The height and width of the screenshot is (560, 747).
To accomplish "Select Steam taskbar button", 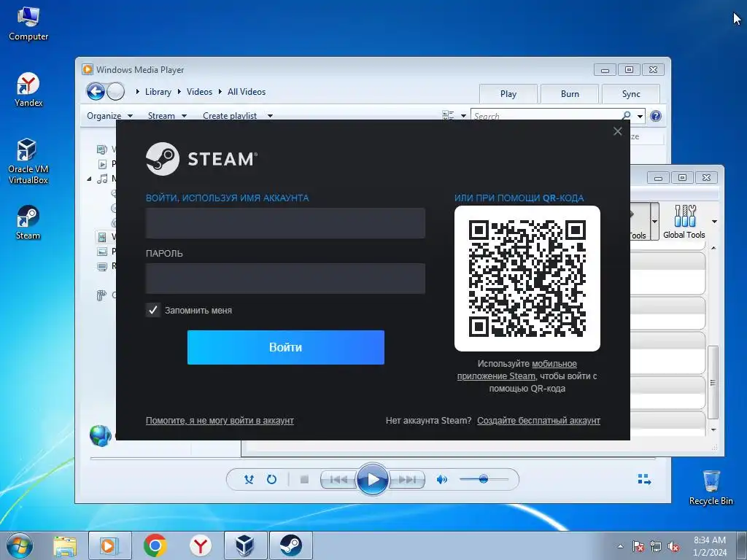I will pos(290,545).
